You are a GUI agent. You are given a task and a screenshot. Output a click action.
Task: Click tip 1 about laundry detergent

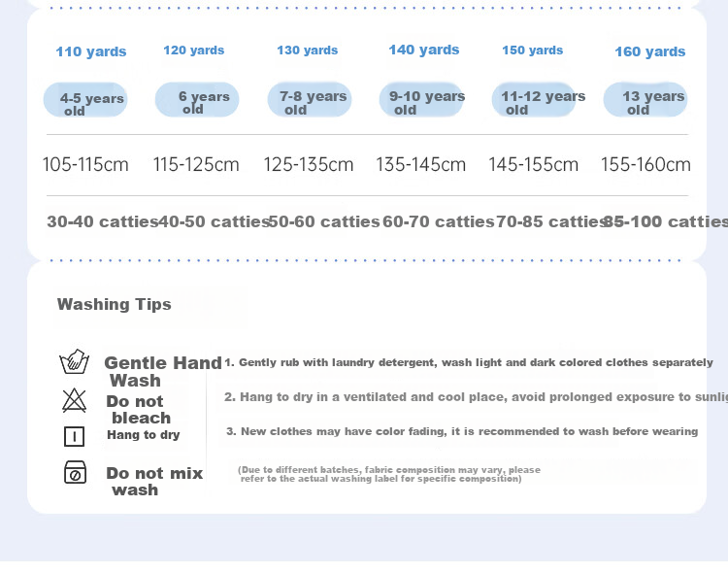click(x=469, y=362)
